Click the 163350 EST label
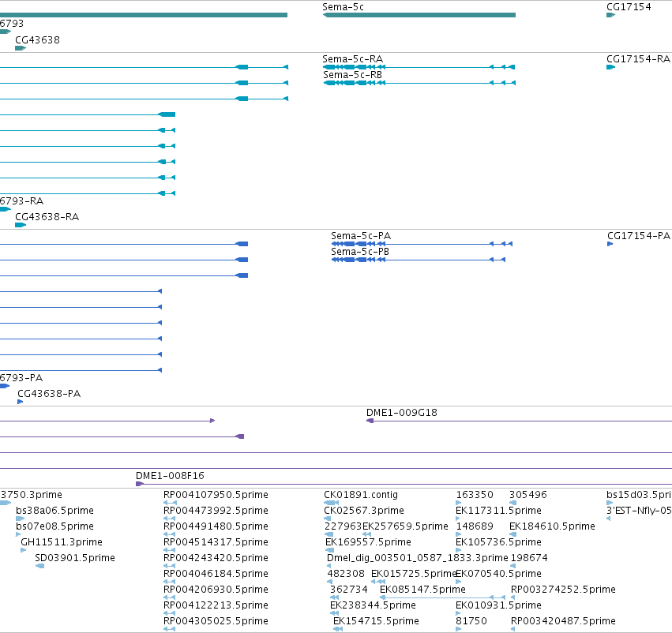Viewport: 672px width, 633px height. coord(475,495)
